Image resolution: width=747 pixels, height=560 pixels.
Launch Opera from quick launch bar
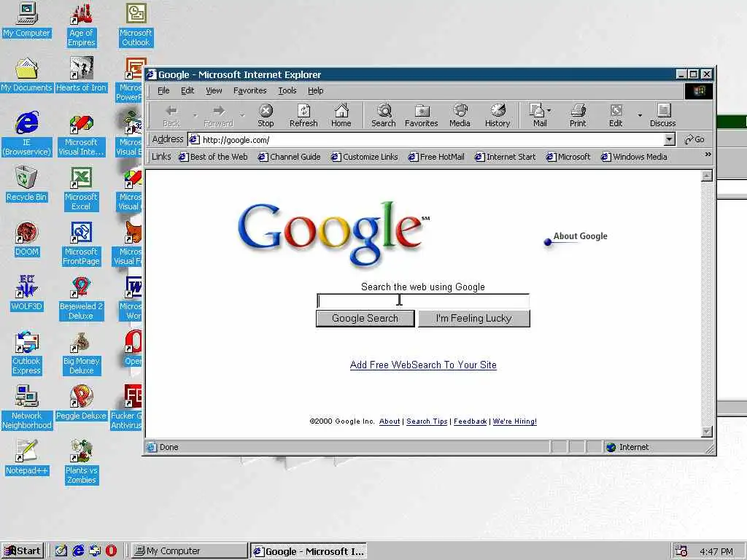click(111, 551)
